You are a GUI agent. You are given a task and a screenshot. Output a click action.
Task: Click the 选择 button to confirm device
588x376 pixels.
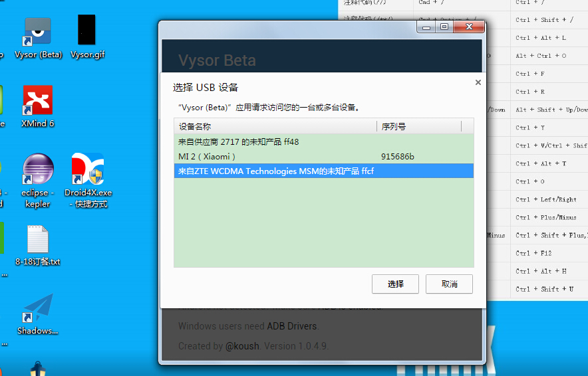395,284
